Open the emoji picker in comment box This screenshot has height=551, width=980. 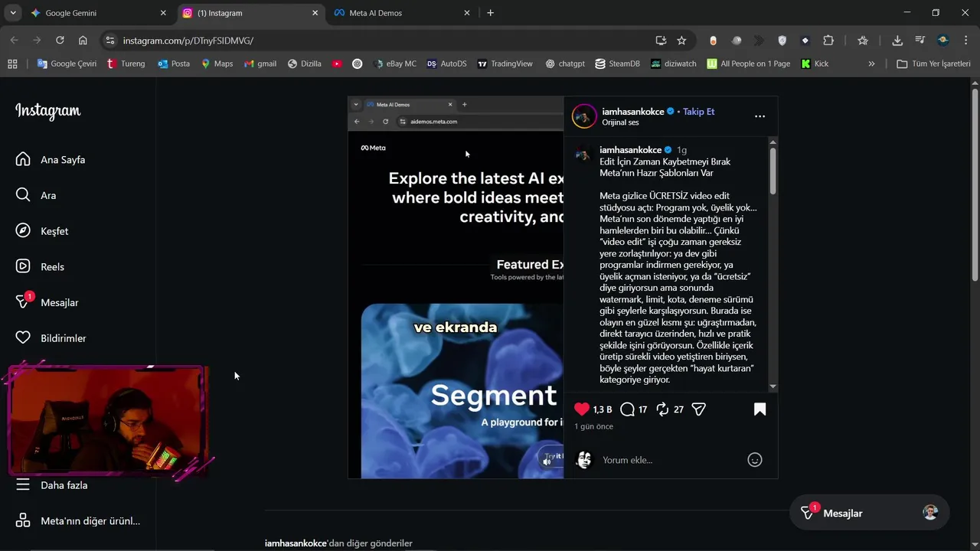coord(755,460)
